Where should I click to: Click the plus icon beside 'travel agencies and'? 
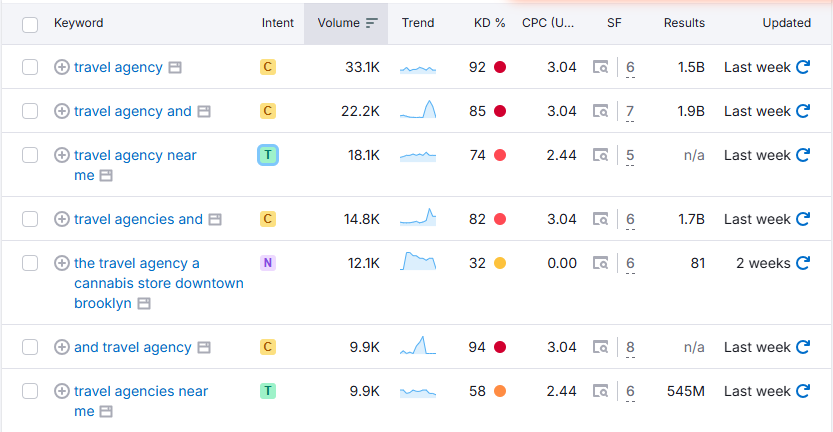point(61,219)
